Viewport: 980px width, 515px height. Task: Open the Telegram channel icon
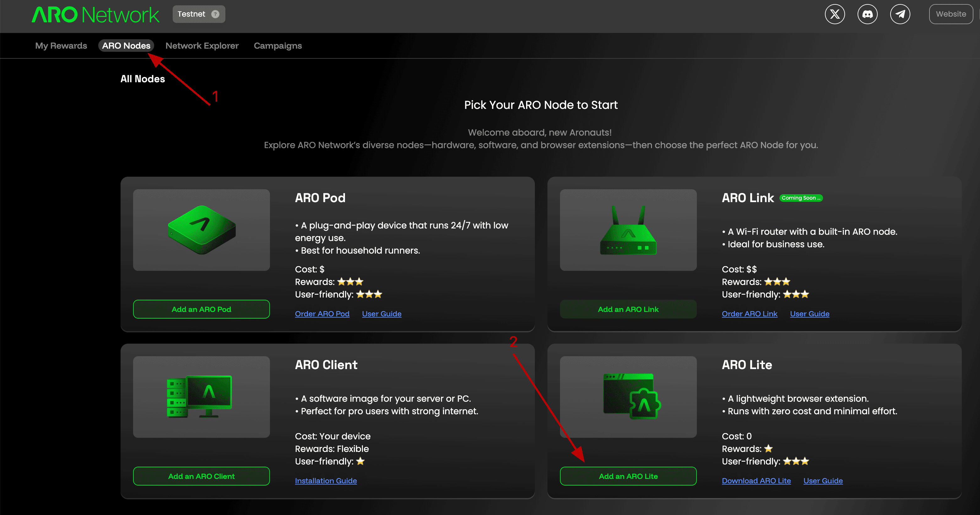point(900,14)
